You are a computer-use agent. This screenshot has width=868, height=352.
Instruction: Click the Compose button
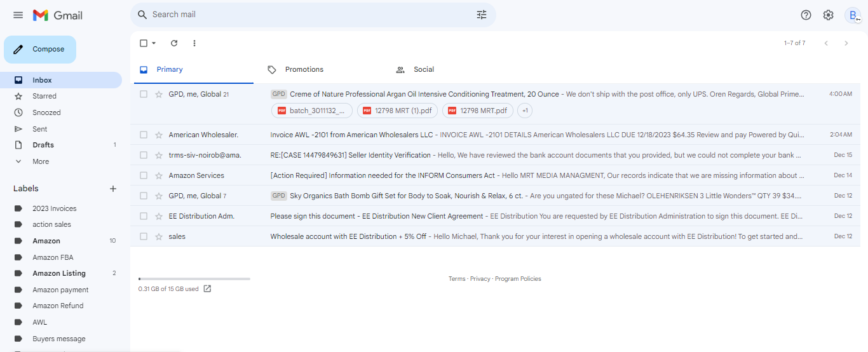click(40, 50)
